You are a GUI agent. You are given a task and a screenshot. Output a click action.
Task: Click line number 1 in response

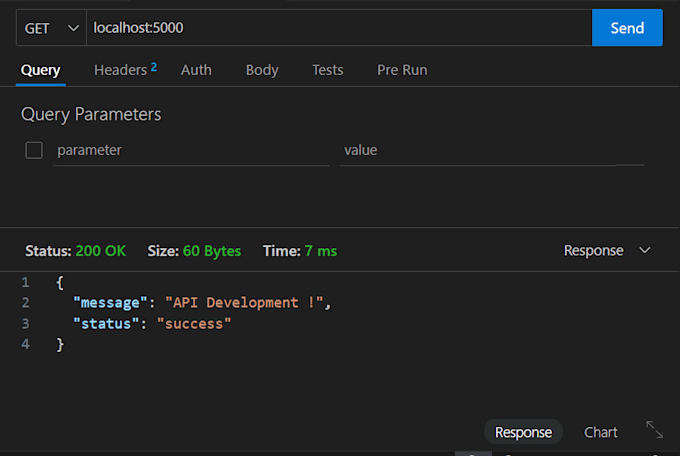point(26,282)
